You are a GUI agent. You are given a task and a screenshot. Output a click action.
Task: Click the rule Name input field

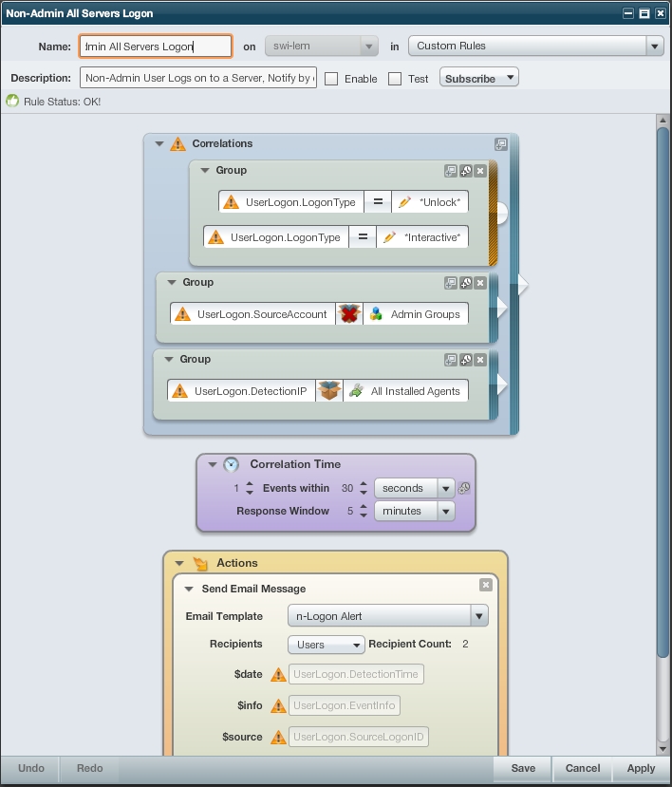click(156, 47)
